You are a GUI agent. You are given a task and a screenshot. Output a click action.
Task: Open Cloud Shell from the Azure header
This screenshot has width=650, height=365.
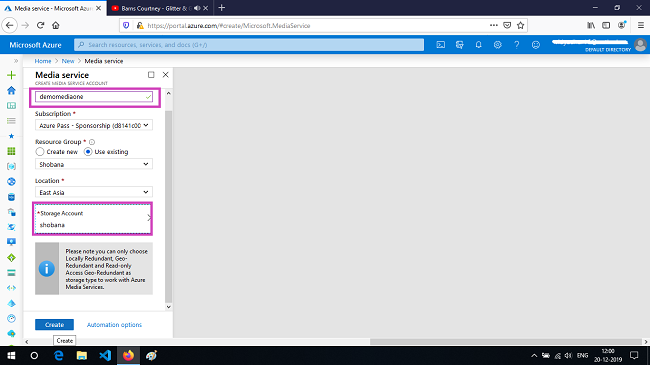(441, 45)
